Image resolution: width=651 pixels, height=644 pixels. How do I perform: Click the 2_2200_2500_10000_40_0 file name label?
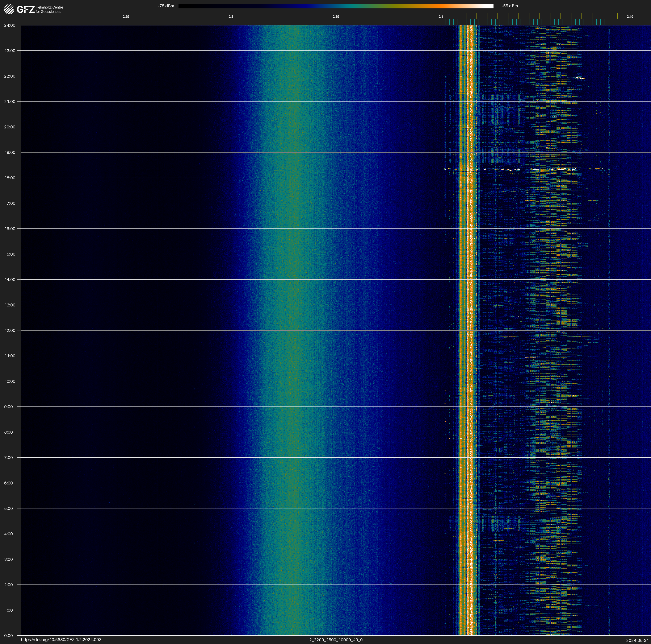(x=336, y=640)
